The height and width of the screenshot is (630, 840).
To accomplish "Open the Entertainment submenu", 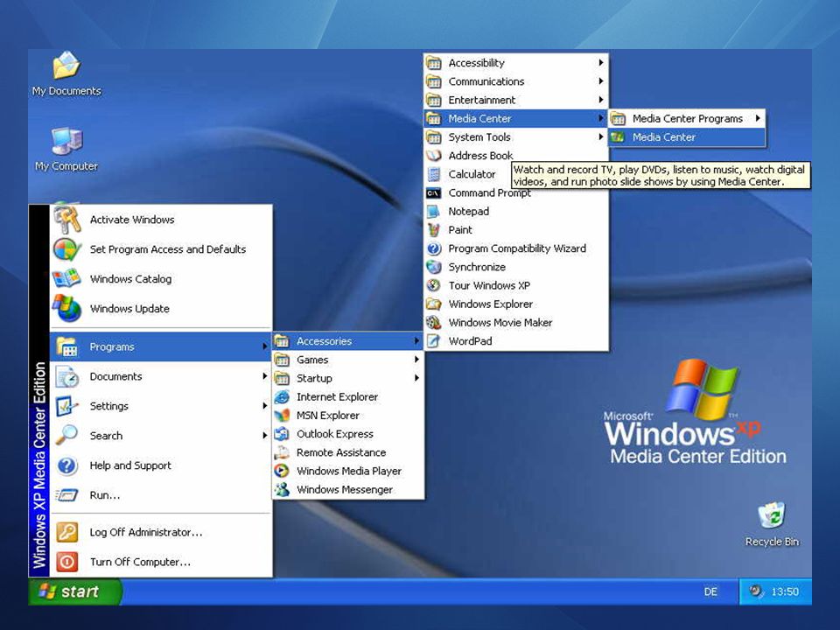I will click(516, 100).
